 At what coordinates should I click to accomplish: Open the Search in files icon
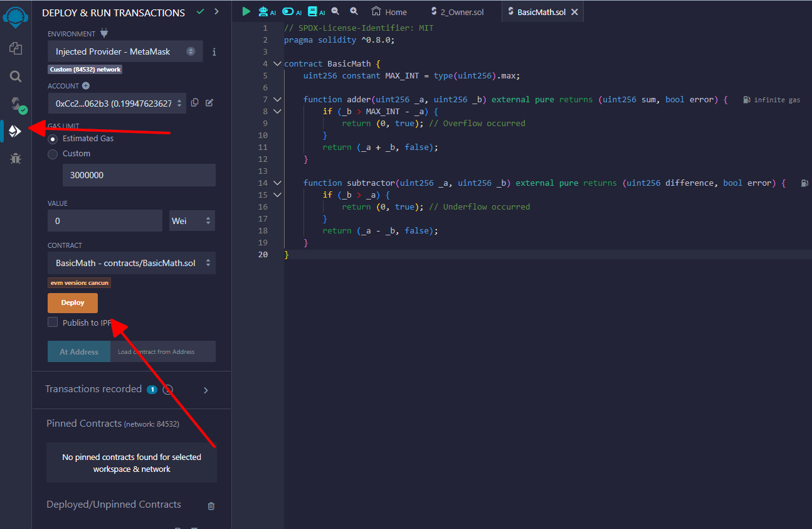coord(16,77)
